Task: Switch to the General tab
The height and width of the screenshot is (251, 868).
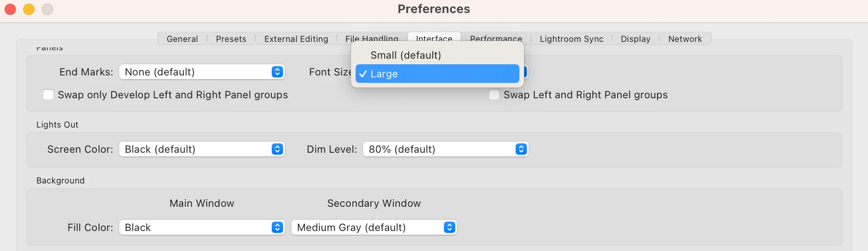Action: coord(182,39)
